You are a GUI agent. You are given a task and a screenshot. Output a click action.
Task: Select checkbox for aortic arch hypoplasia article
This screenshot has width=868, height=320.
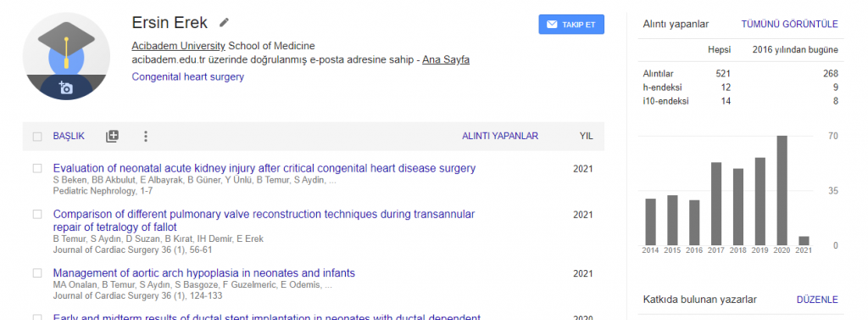(37, 272)
